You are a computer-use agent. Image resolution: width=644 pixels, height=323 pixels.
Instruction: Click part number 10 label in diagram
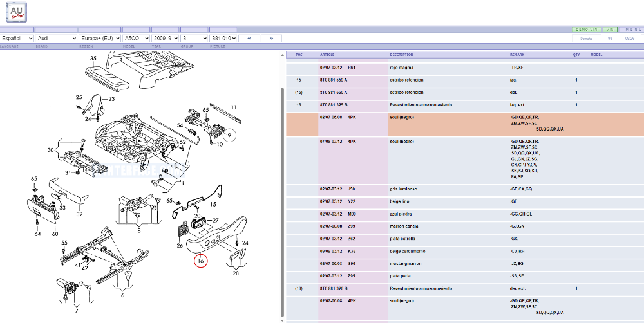(x=220, y=145)
